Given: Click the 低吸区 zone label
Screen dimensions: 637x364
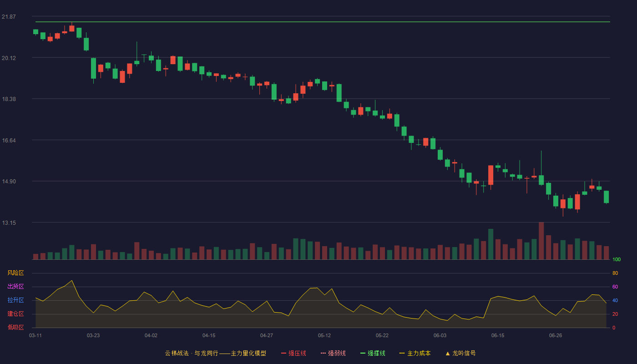Looking at the screenshot, I should point(15,327).
